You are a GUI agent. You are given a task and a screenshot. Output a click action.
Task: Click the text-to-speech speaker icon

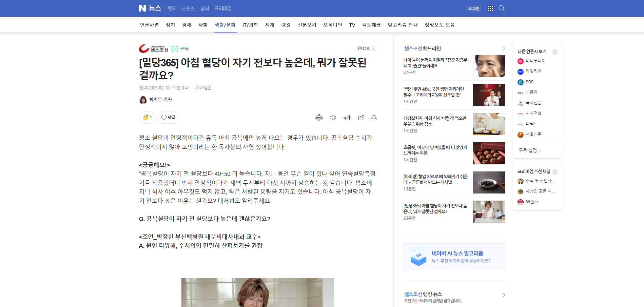point(333,118)
